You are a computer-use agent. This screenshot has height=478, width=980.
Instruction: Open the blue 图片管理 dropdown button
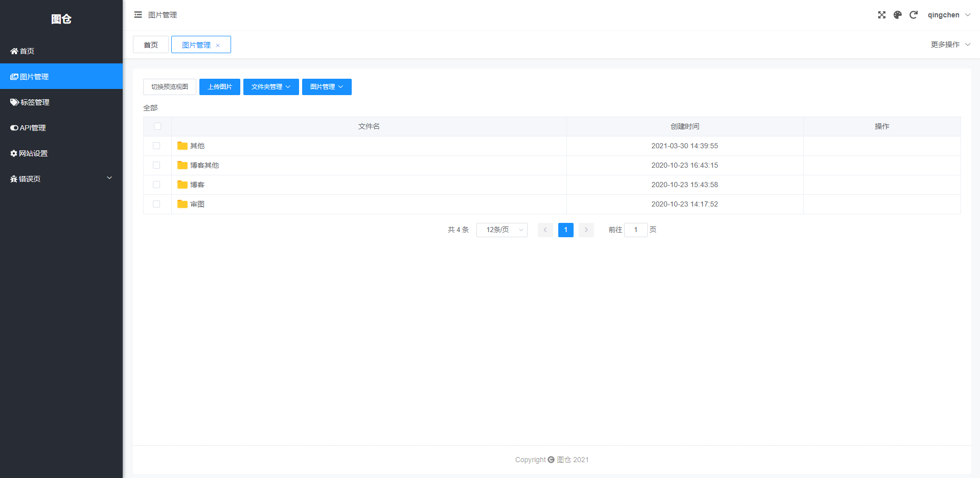pos(327,87)
